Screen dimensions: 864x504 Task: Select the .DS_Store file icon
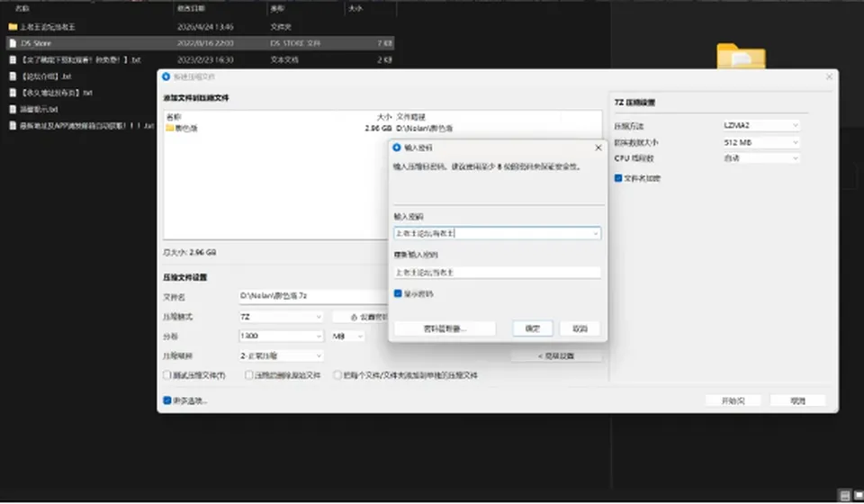pyautogui.click(x=13, y=43)
